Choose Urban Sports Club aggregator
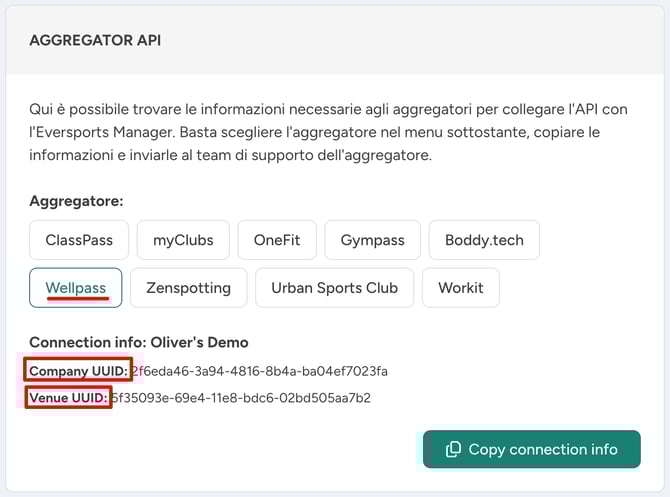 (x=334, y=288)
